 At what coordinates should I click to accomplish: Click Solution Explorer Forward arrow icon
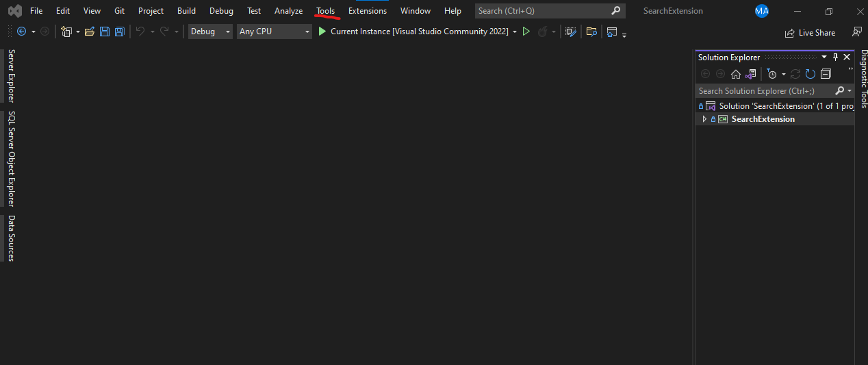click(720, 74)
